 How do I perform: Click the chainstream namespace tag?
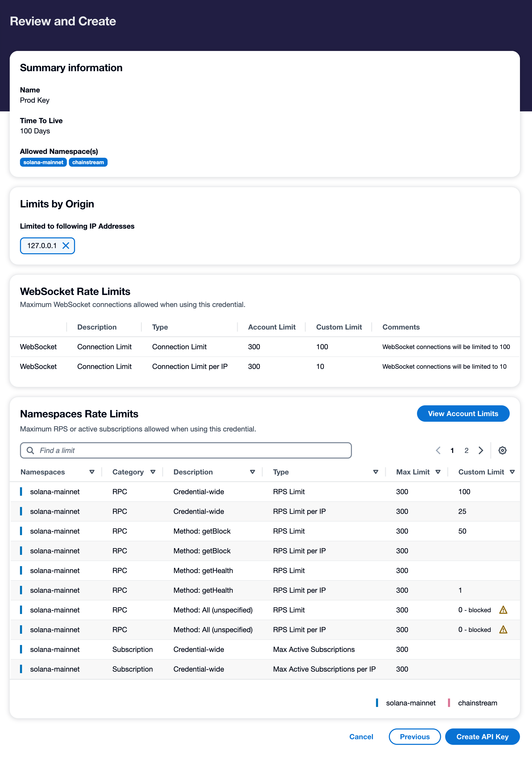coord(88,162)
